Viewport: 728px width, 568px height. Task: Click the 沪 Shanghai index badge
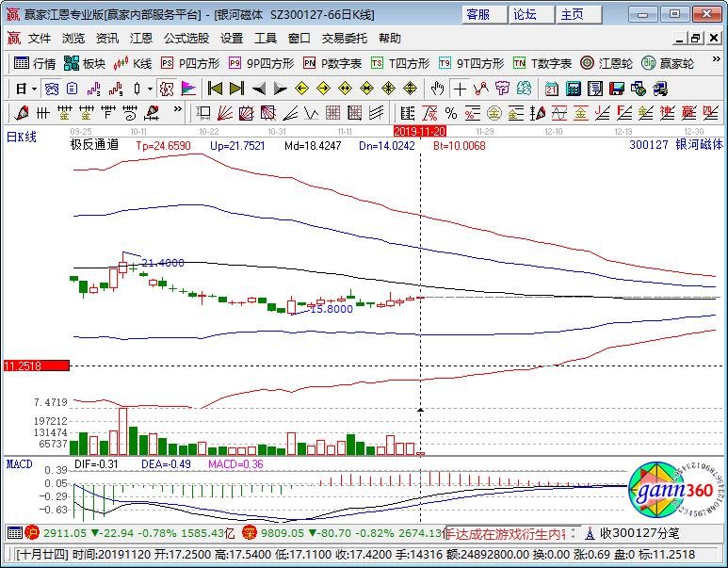(x=32, y=533)
